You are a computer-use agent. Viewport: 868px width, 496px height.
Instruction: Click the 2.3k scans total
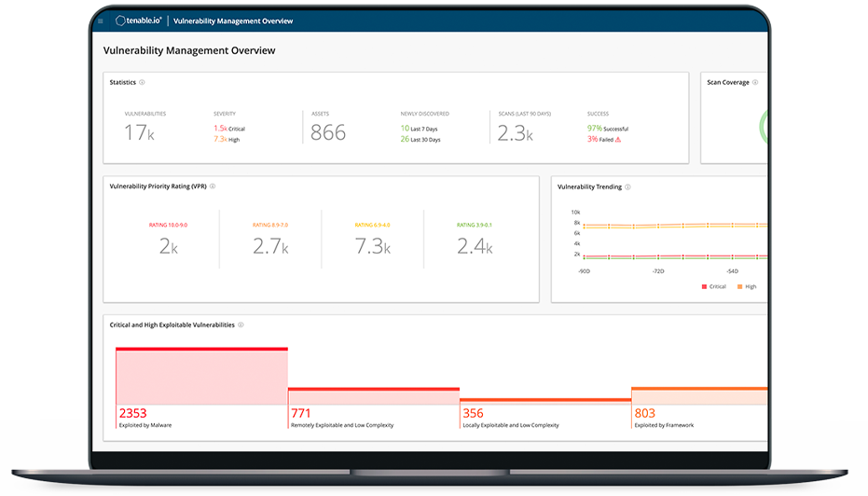515,132
